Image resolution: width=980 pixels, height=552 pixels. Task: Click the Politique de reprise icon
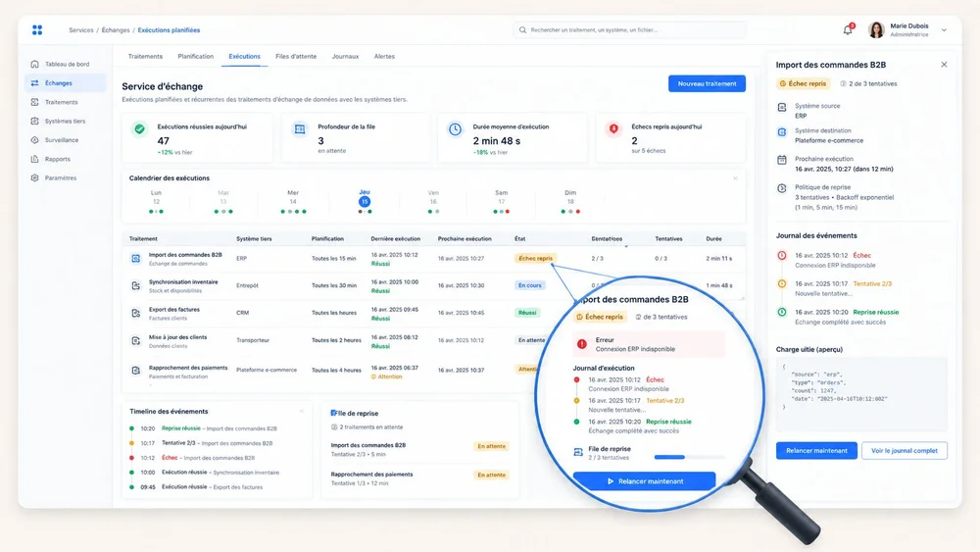tap(782, 188)
